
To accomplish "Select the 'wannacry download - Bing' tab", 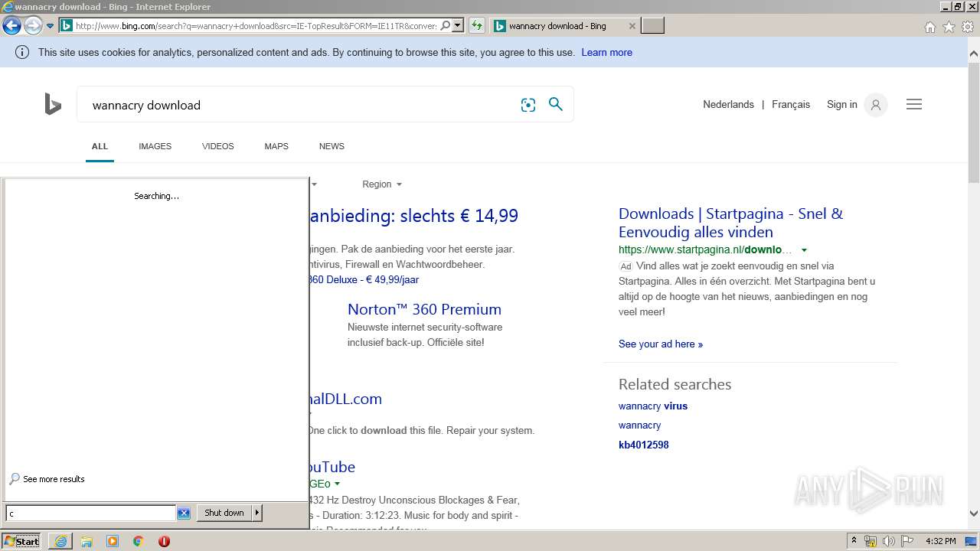I will pos(564,26).
